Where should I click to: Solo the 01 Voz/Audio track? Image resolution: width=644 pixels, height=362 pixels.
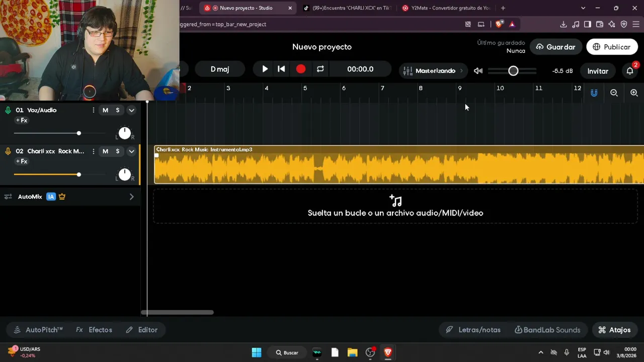coord(118,110)
